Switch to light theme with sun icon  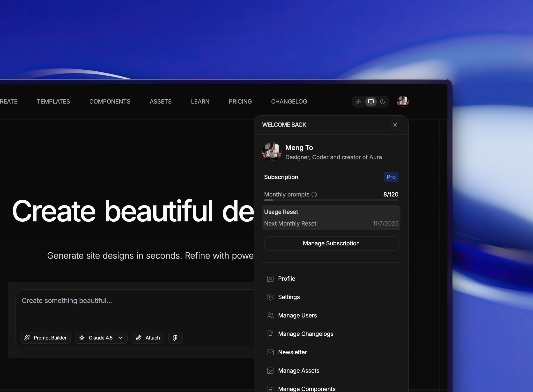coord(358,102)
